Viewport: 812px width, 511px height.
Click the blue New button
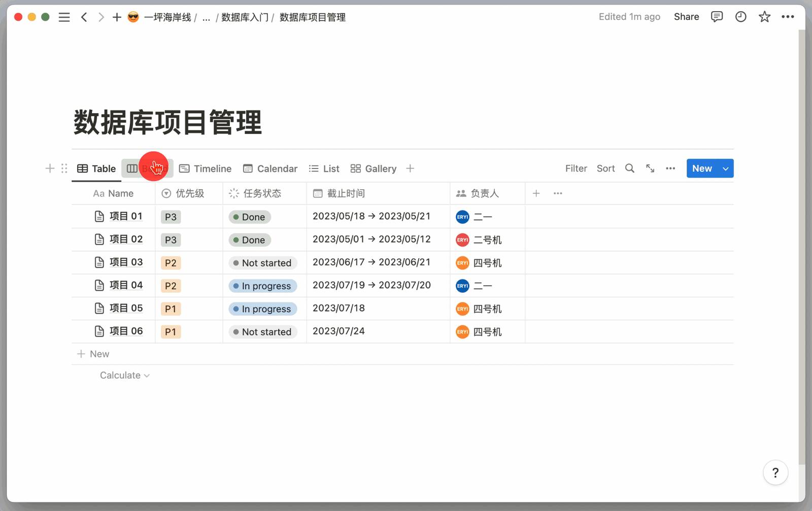[702, 168]
